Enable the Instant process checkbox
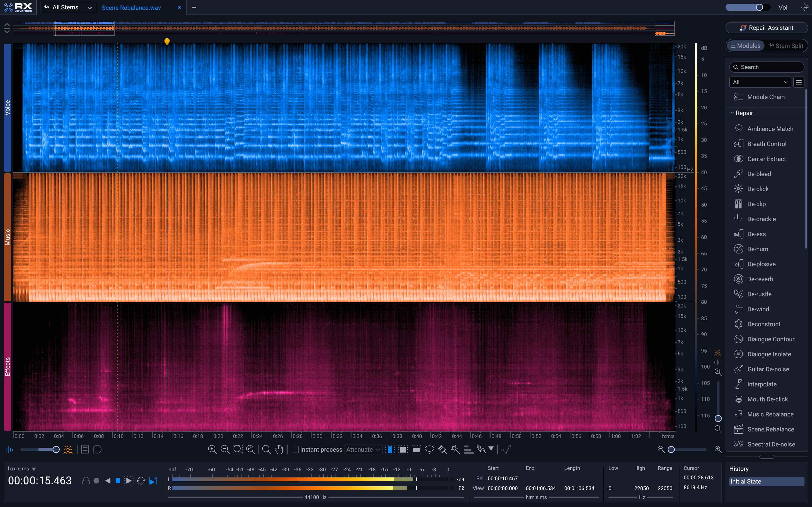The height and width of the screenshot is (507, 812). click(x=295, y=449)
